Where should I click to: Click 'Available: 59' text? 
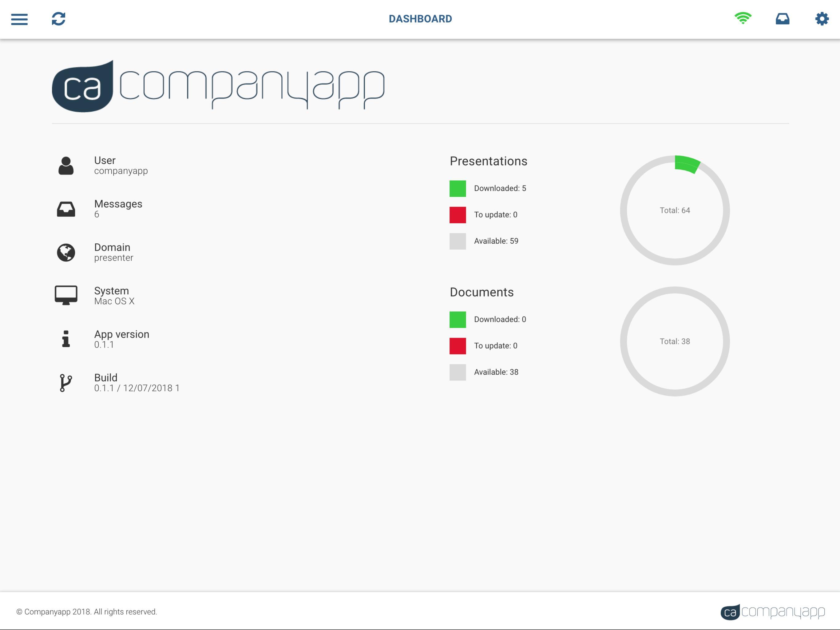point(496,241)
